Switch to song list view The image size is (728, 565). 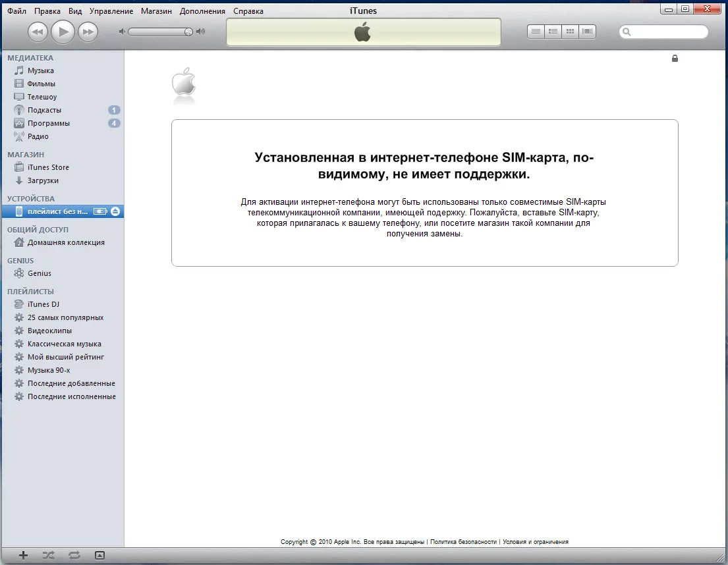click(536, 32)
